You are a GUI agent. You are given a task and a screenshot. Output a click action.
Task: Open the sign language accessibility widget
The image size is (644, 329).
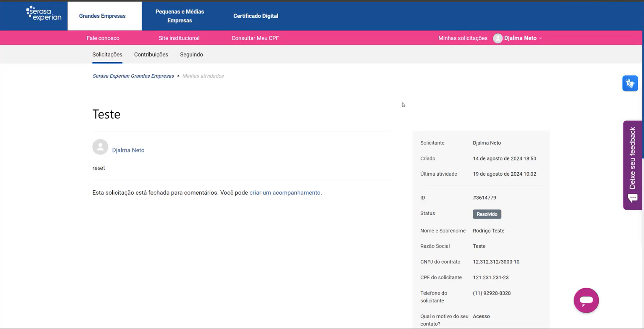click(630, 83)
